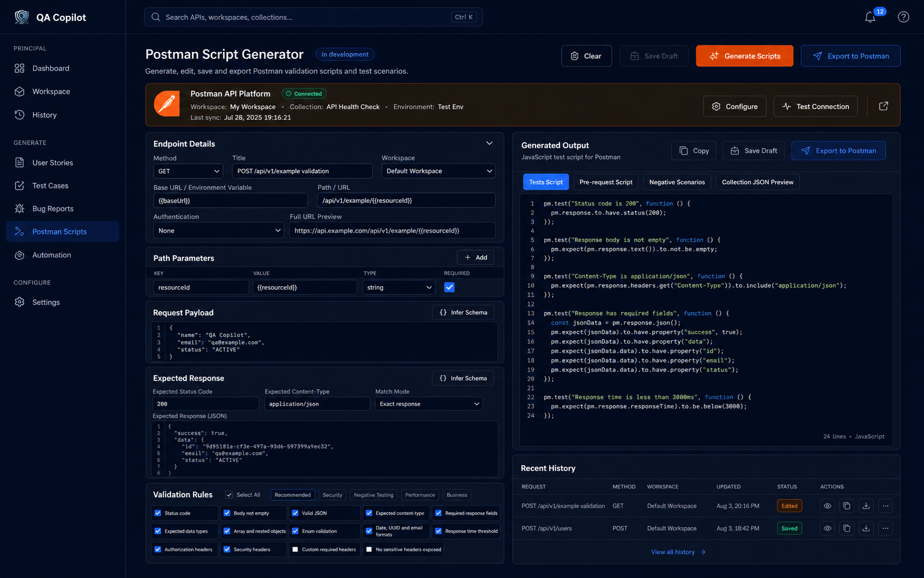
Task: Uncheck the Enum validation rule
Action: pyautogui.click(x=295, y=531)
